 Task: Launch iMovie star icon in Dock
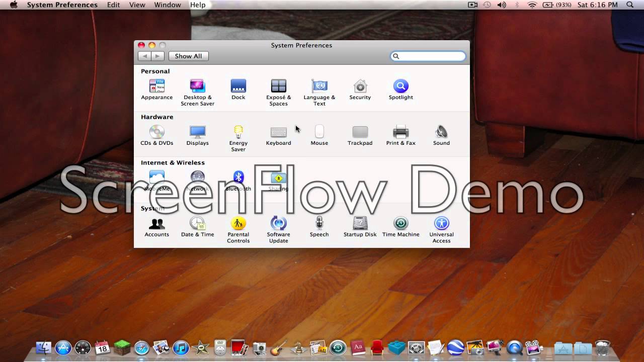[x=201, y=347]
